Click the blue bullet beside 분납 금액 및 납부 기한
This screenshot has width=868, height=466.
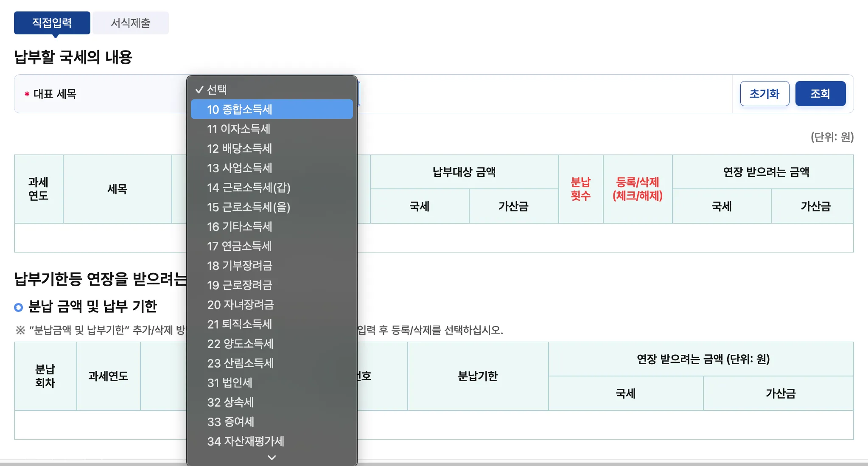pyautogui.click(x=19, y=306)
